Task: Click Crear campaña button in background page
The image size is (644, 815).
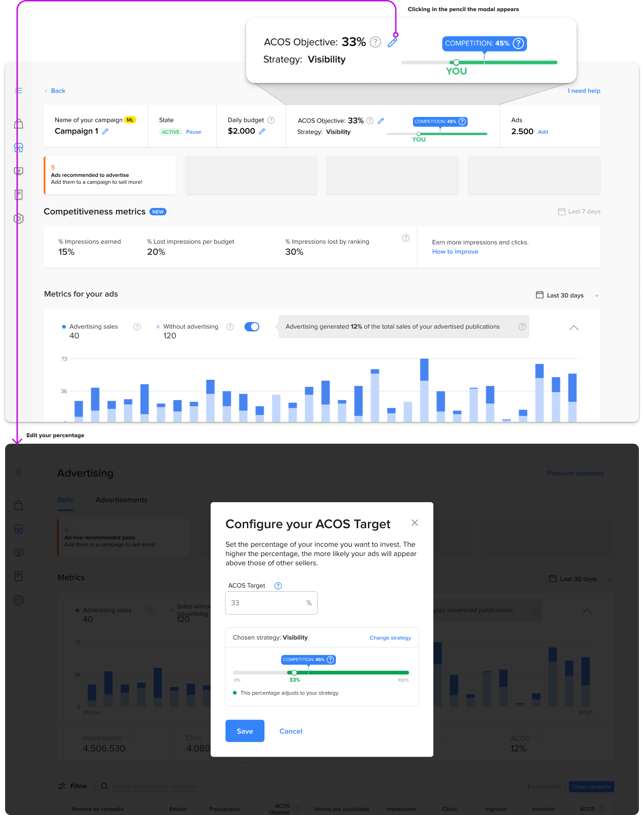Action: click(x=592, y=787)
